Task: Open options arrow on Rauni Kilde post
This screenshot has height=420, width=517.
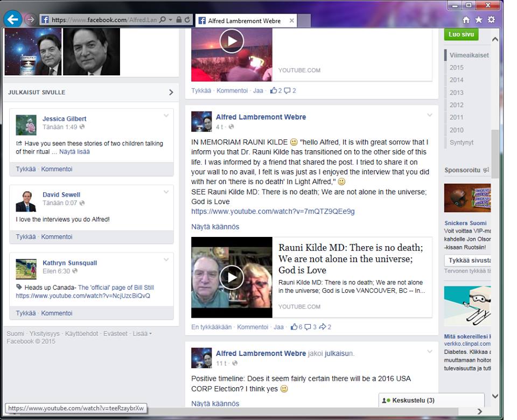Action: [x=430, y=115]
